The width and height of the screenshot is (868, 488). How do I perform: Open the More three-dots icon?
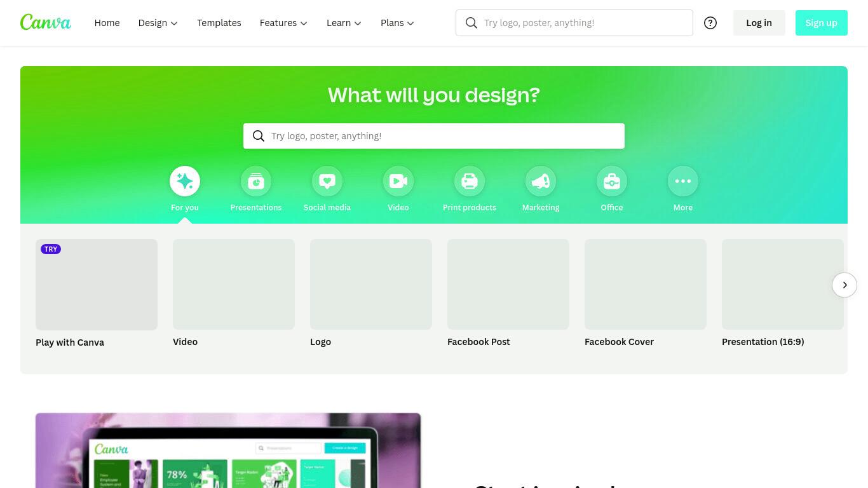coord(683,182)
